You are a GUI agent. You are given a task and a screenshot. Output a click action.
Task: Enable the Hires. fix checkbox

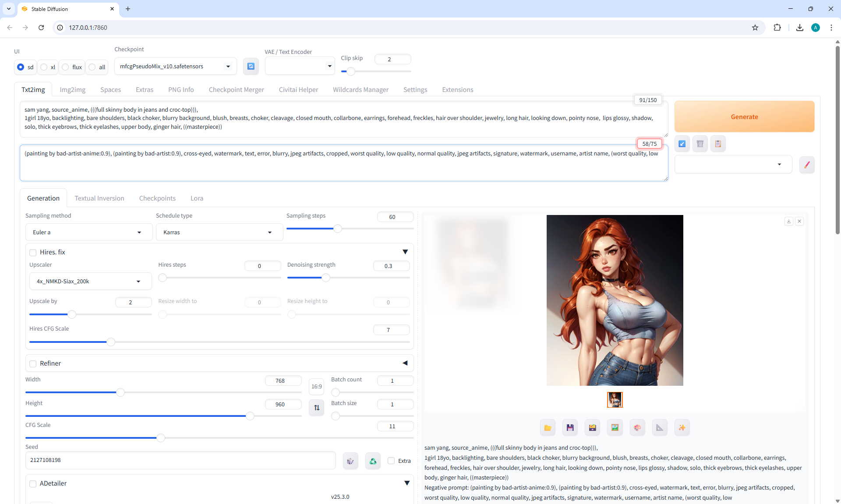[33, 252]
